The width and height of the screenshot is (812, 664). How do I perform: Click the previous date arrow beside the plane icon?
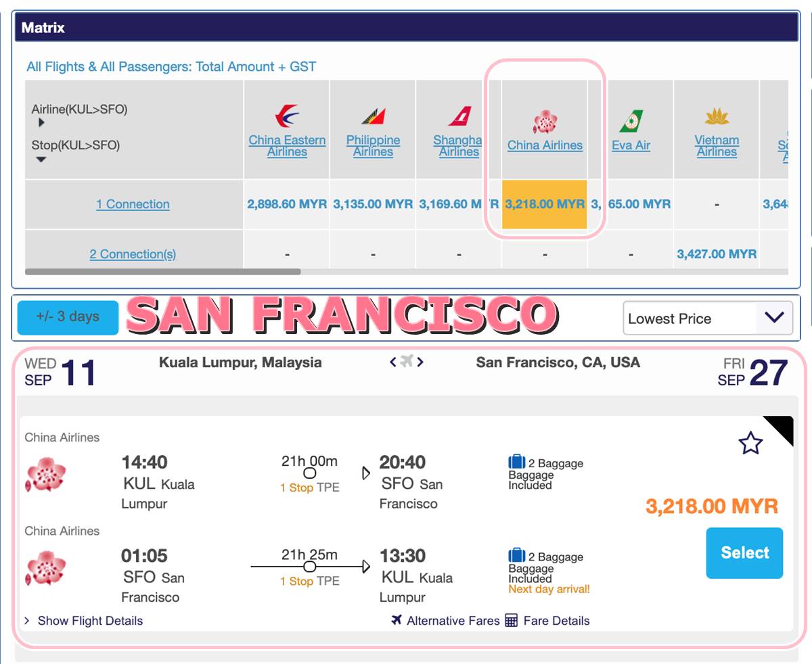coord(393,362)
